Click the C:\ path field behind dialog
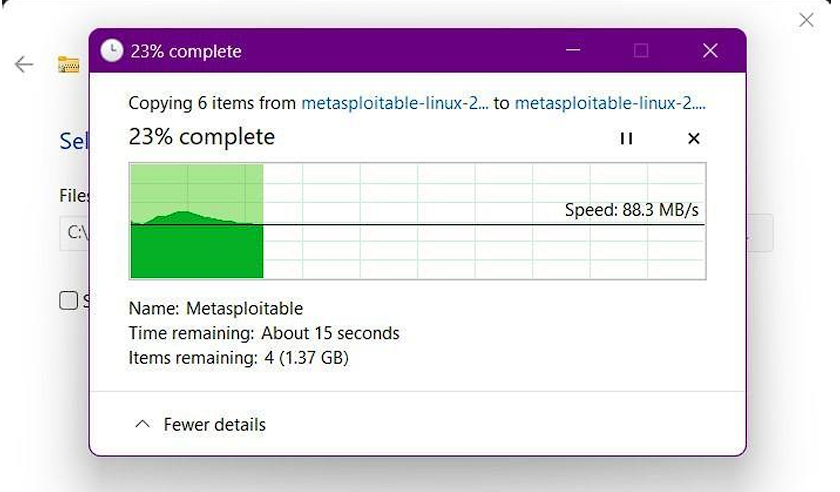The height and width of the screenshot is (492, 840). tap(75, 233)
